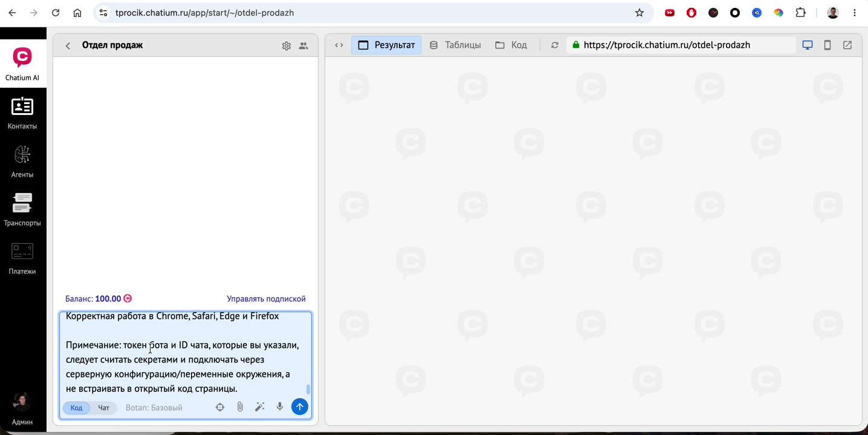The image size is (868, 435).
Task: Select the Чат mode toggle
Action: 104,408
